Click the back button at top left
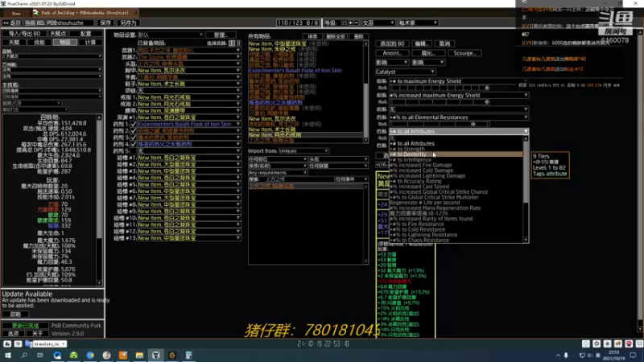This screenshot has height=362, width=644. pos(12,23)
